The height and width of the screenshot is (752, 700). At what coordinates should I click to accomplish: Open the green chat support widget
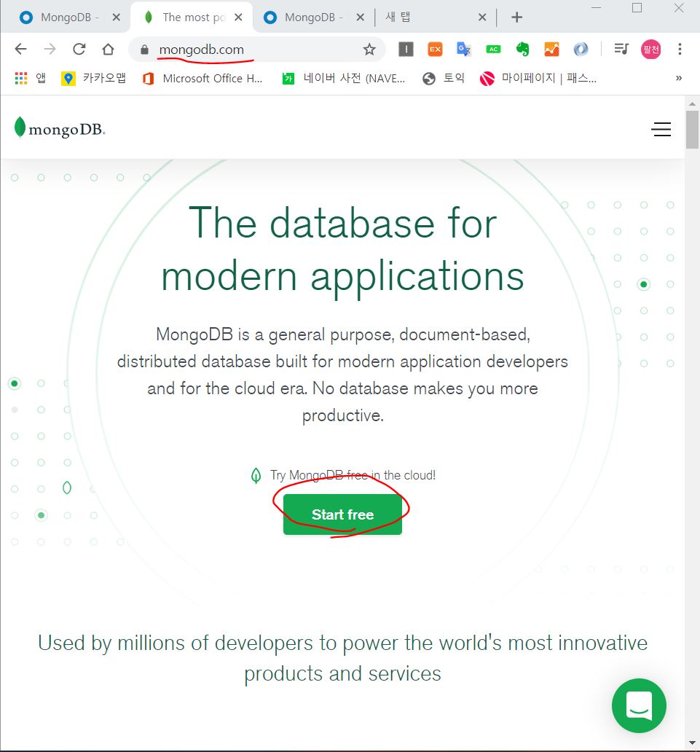pos(639,705)
